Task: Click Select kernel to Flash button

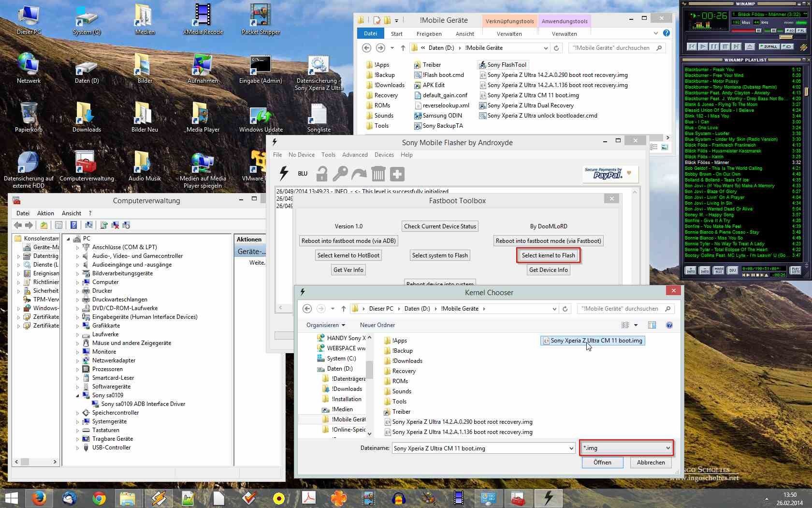Action: pos(548,255)
